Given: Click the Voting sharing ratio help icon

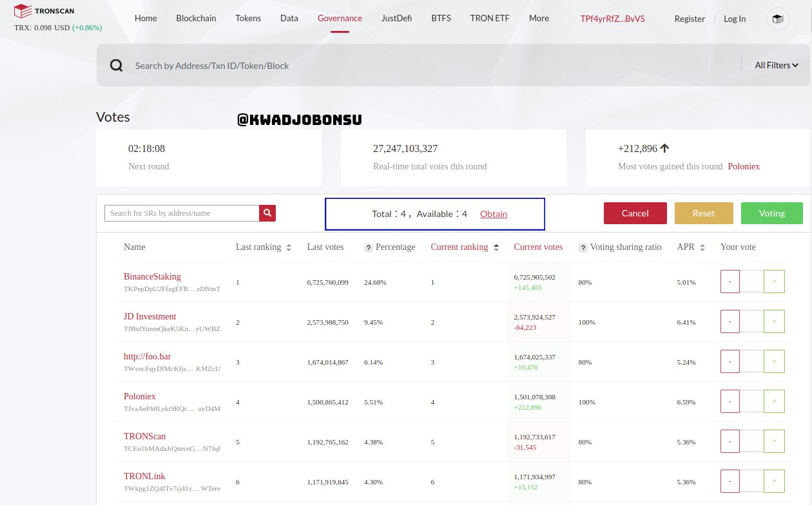Looking at the screenshot, I should pyautogui.click(x=583, y=247).
